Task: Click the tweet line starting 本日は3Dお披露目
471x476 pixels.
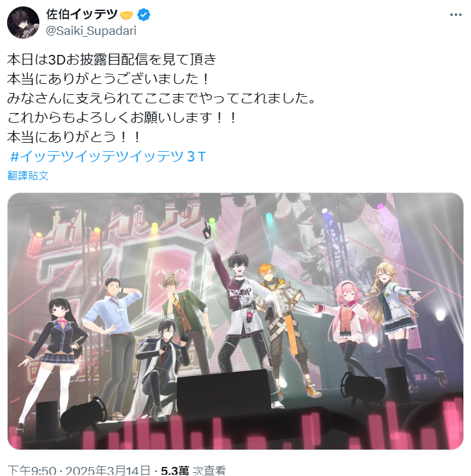Action: coord(112,59)
